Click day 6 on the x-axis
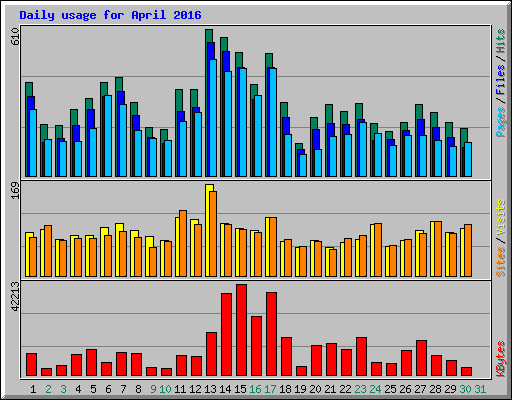The image size is (512, 400). (108, 389)
